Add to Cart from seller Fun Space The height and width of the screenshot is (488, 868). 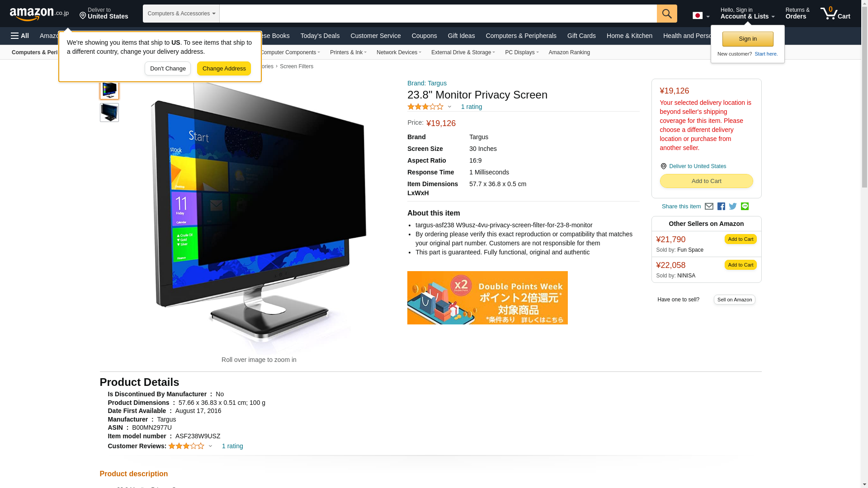click(741, 239)
